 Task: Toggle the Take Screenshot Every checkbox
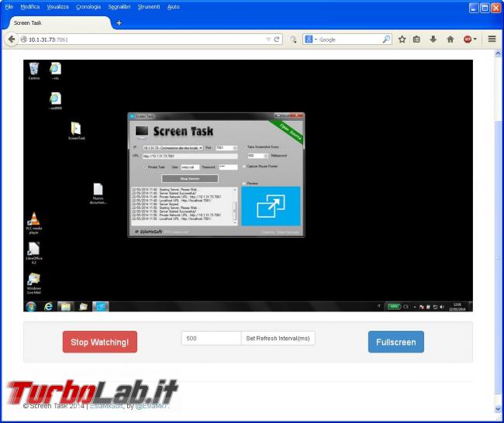pyautogui.click(x=244, y=146)
